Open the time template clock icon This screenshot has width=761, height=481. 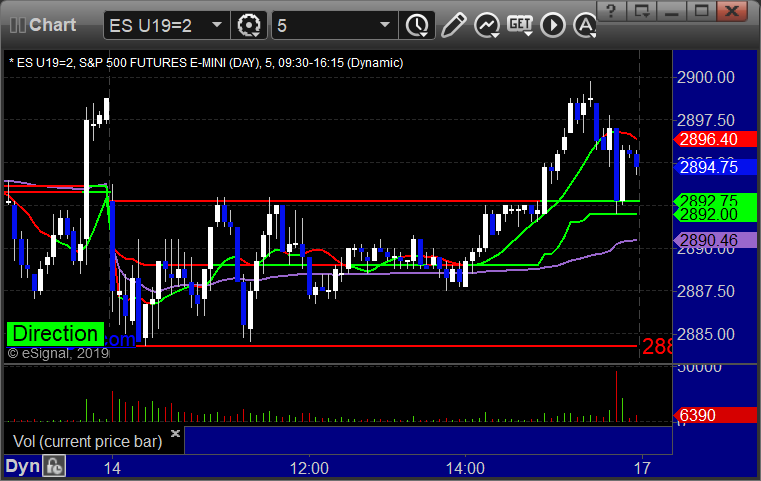click(x=417, y=25)
